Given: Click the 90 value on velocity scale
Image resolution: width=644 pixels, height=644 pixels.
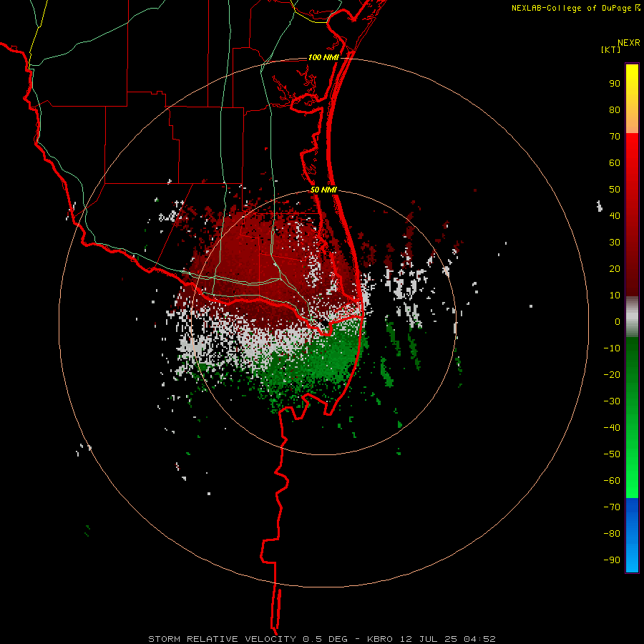Looking at the screenshot, I should [615, 84].
